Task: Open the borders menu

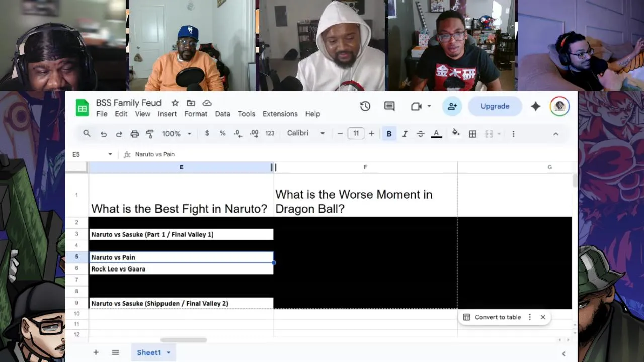Action: click(x=472, y=134)
